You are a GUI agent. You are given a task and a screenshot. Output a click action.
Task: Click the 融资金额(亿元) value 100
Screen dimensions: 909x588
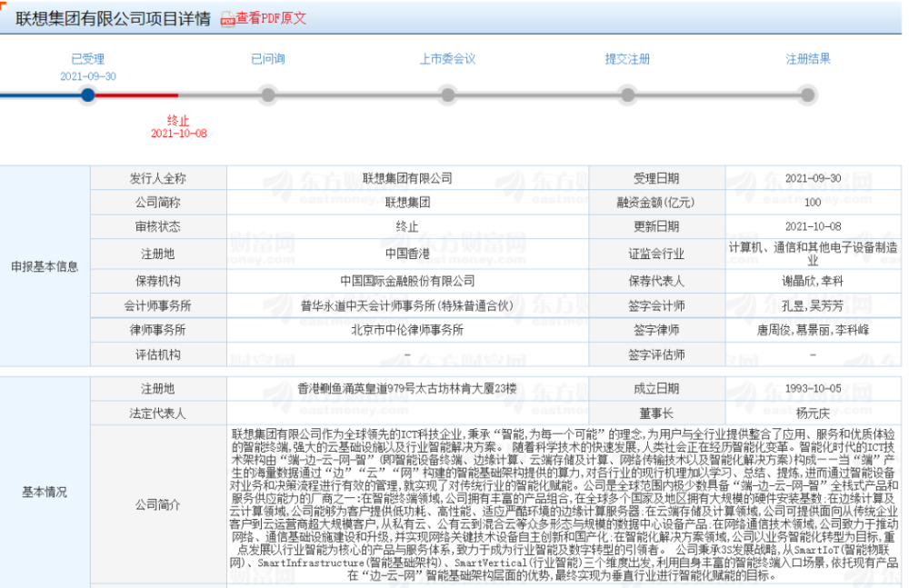coord(813,203)
